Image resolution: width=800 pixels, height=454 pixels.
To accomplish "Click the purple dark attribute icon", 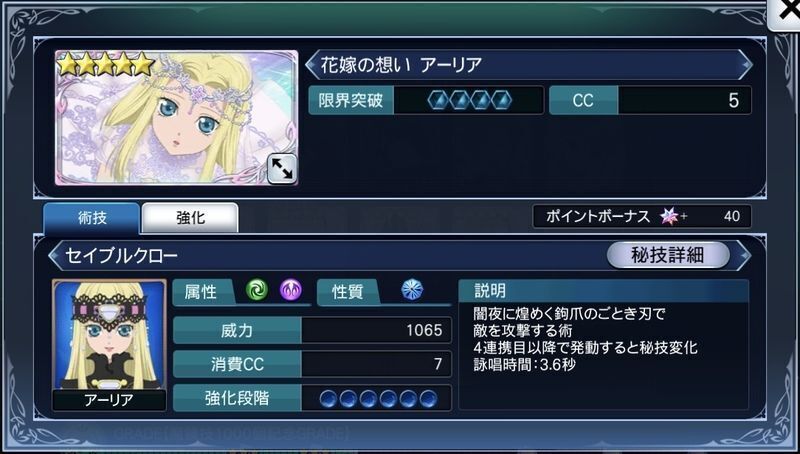I will 291,290.
